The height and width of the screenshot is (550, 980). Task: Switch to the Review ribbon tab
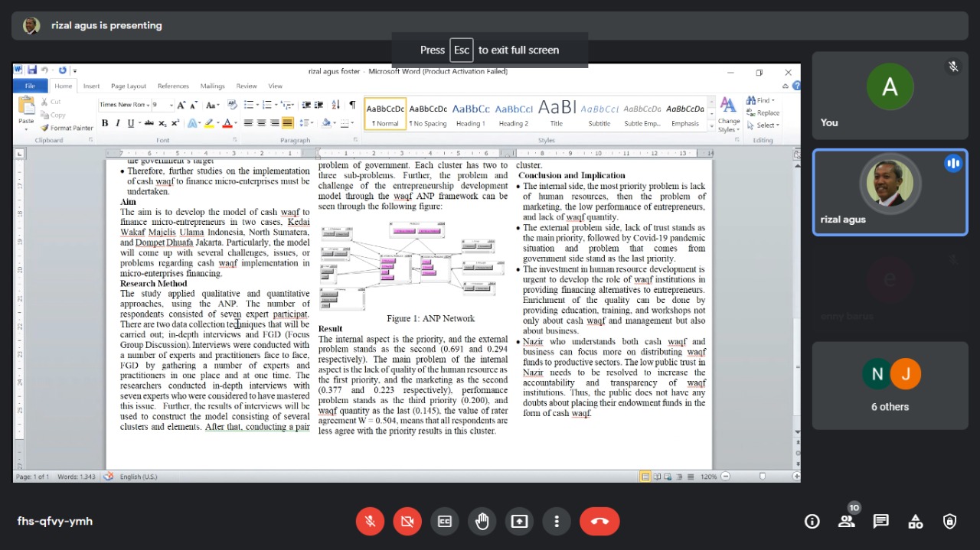point(247,86)
